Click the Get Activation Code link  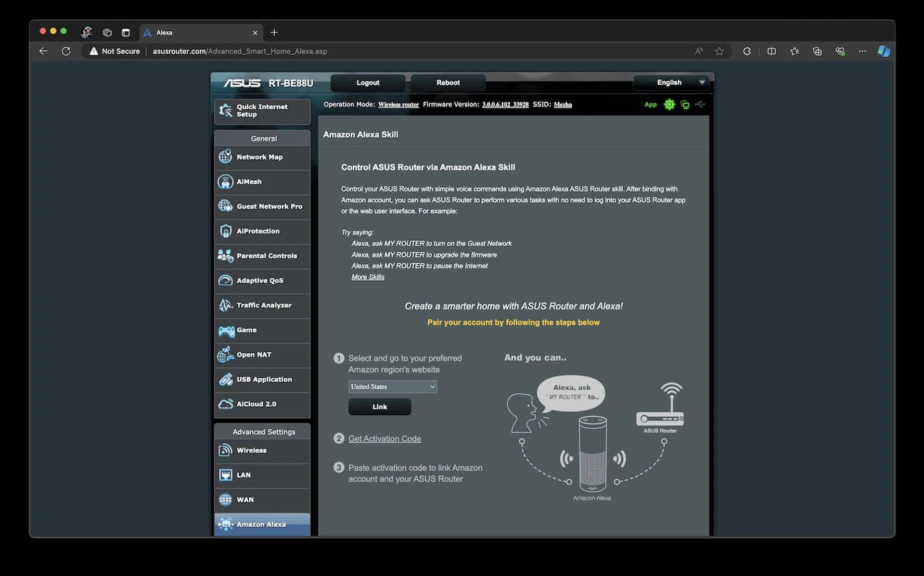pyautogui.click(x=385, y=439)
